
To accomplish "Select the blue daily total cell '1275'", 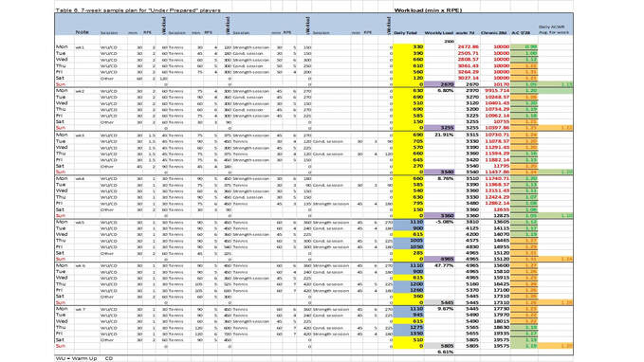I will [x=408, y=328].
